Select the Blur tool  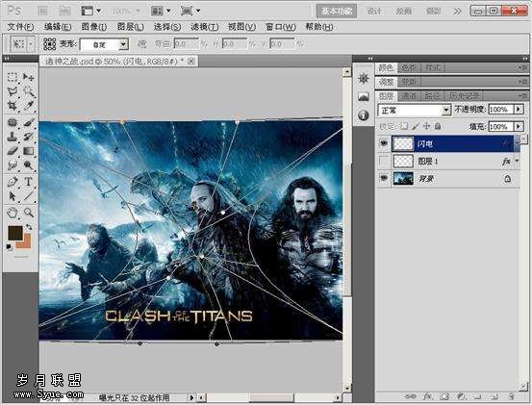pos(13,165)
